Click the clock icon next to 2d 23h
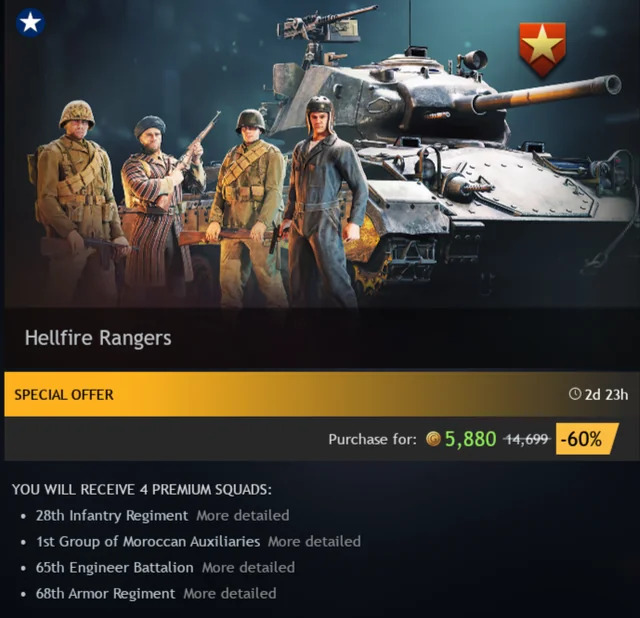The width and height of the screenshot is (640, 618). (x=575, y=394)
